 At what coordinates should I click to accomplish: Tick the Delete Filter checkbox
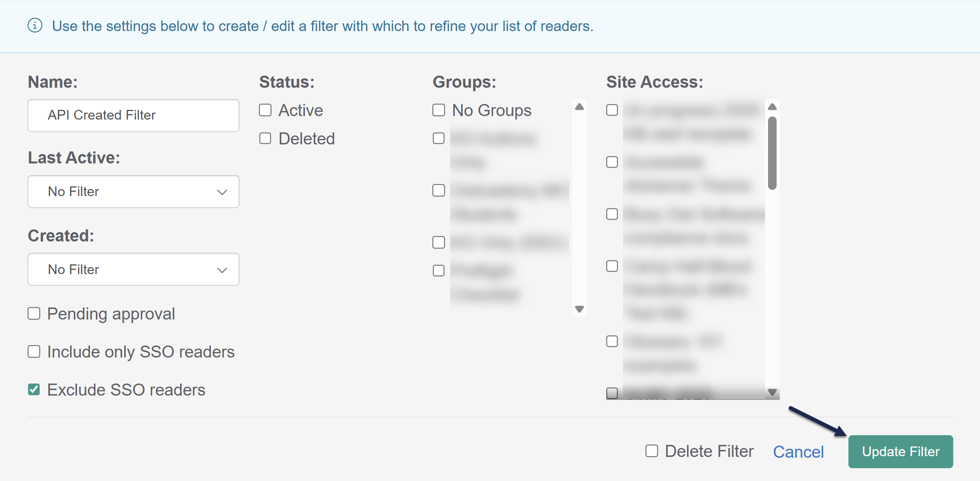652,451
